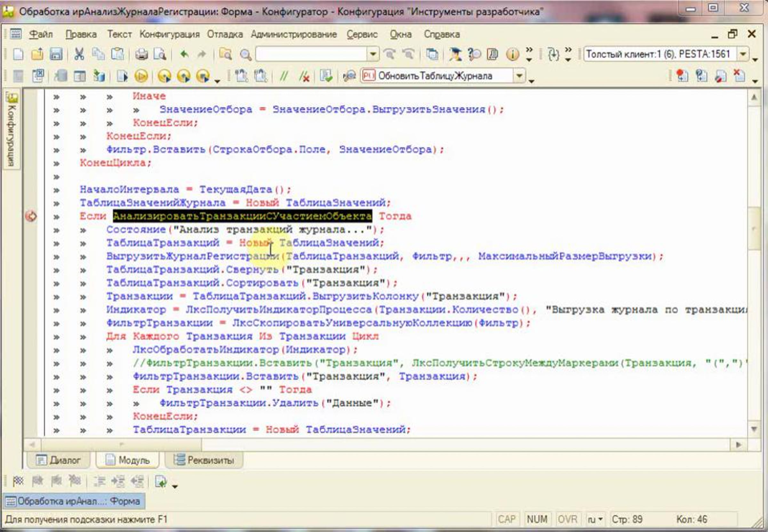
Task: Open the Правка menu
Action: (x=81, y=34)
